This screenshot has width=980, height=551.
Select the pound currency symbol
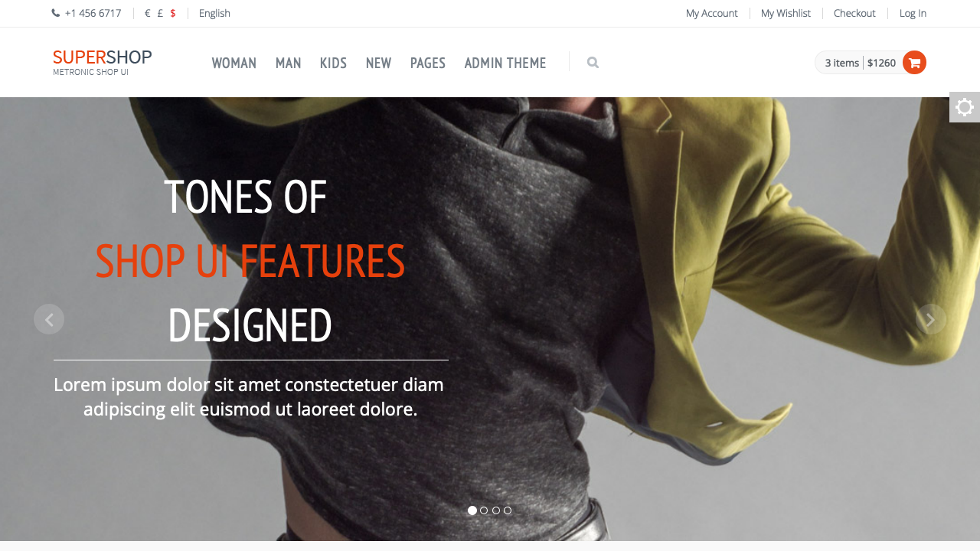tap(160, 13)
